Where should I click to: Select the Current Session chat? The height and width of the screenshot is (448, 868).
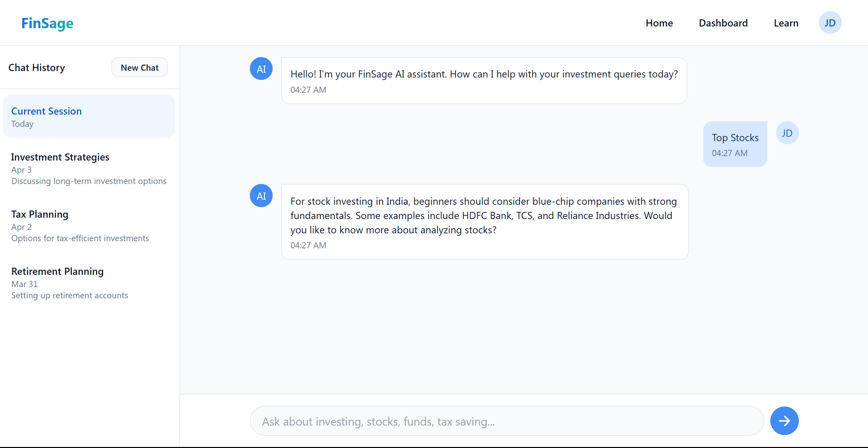coord(89,117)
